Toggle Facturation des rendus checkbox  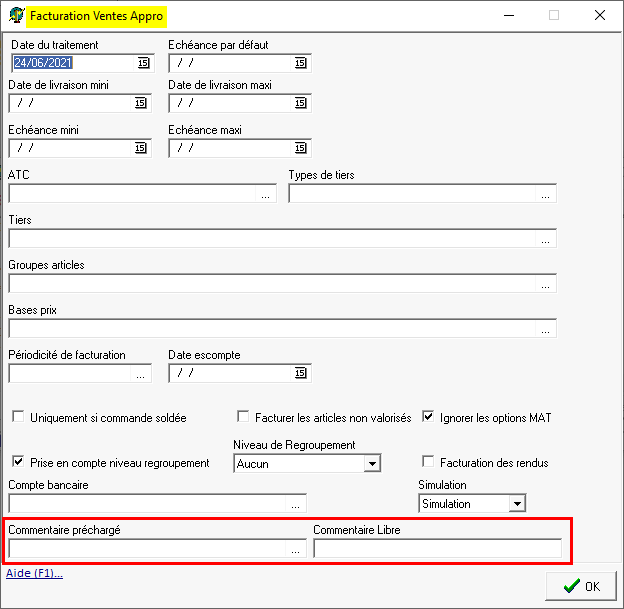pyautogui.click(x=429, y=462)
